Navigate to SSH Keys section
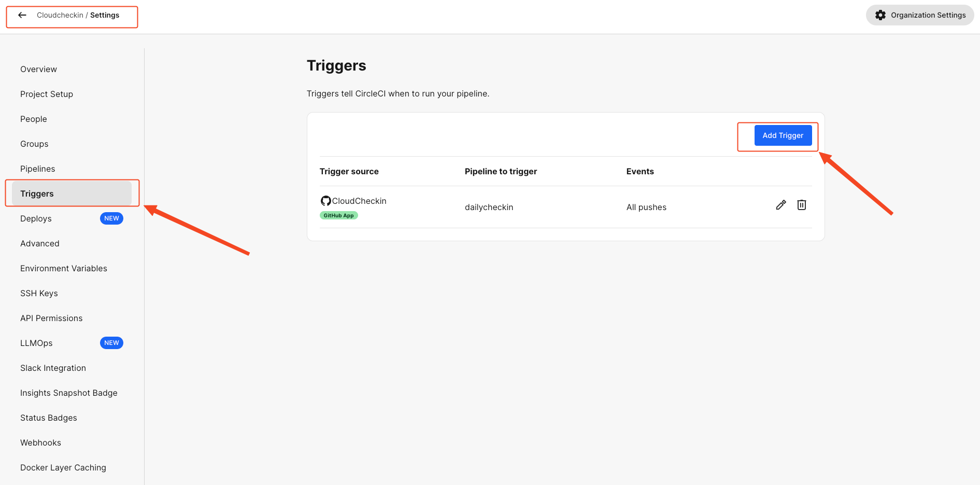 39,293
